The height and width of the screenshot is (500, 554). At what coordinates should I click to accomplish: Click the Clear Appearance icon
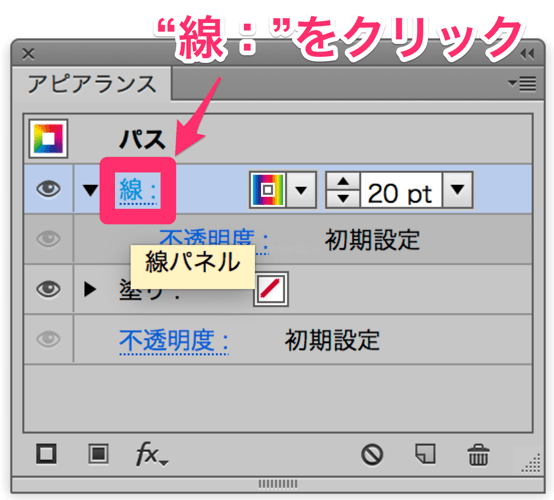coord(372,454)
